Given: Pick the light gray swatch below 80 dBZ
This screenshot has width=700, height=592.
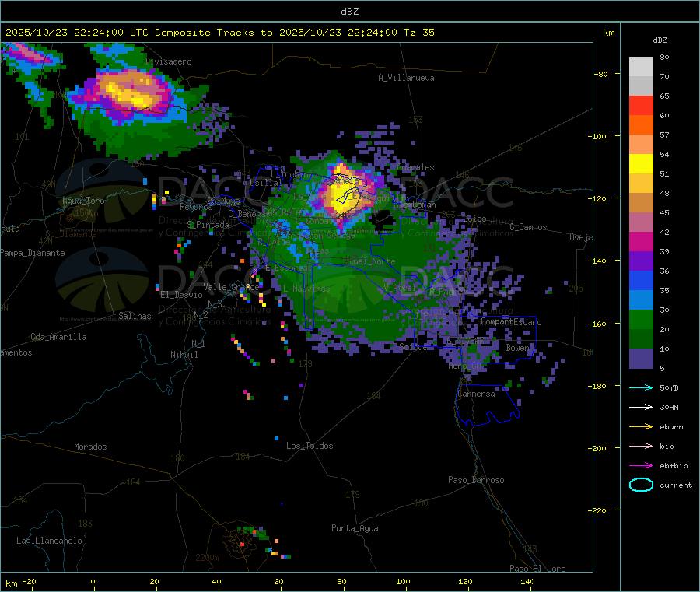Looking at the screenshot, I should click(641, 67).
